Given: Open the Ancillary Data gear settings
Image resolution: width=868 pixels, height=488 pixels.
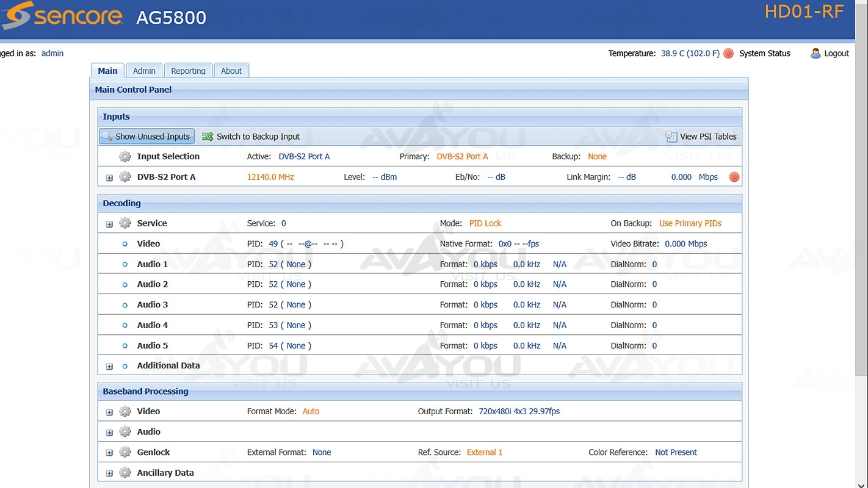Looking at the screenshot, I should point(125,473).
